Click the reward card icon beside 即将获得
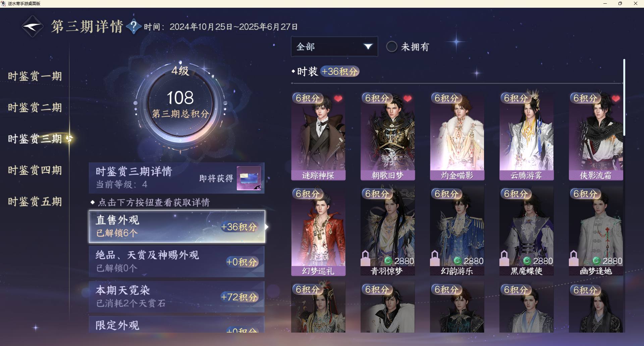 point(249,178)
